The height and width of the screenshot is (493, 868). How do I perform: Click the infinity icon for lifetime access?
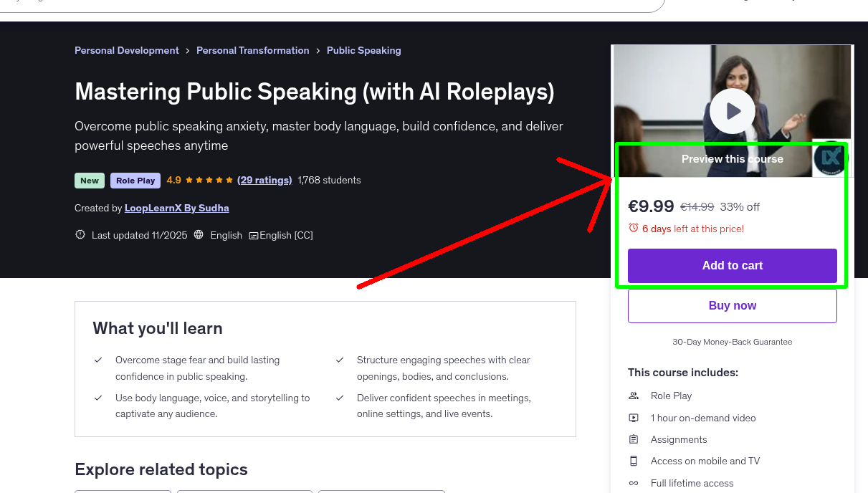634,483
